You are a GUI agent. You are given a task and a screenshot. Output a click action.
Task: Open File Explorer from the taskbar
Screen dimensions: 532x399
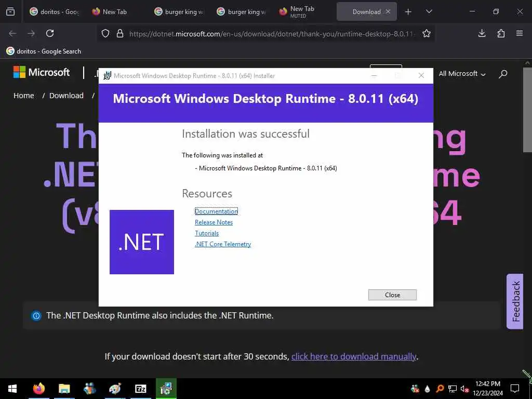pyautogui.click(x=64, y=389)
